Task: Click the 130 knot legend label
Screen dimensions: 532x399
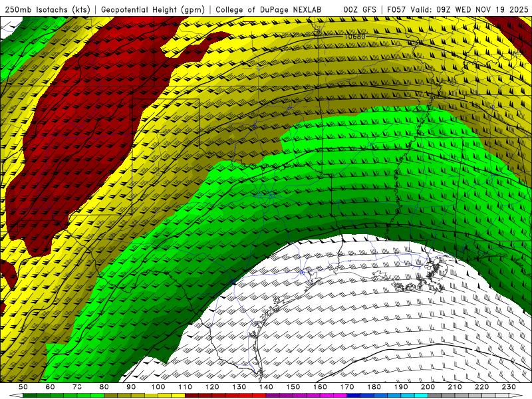Action: click(239, 387)
